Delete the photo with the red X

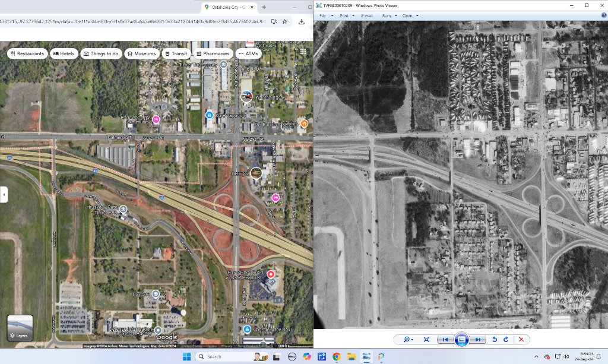(x=521, y=339)
